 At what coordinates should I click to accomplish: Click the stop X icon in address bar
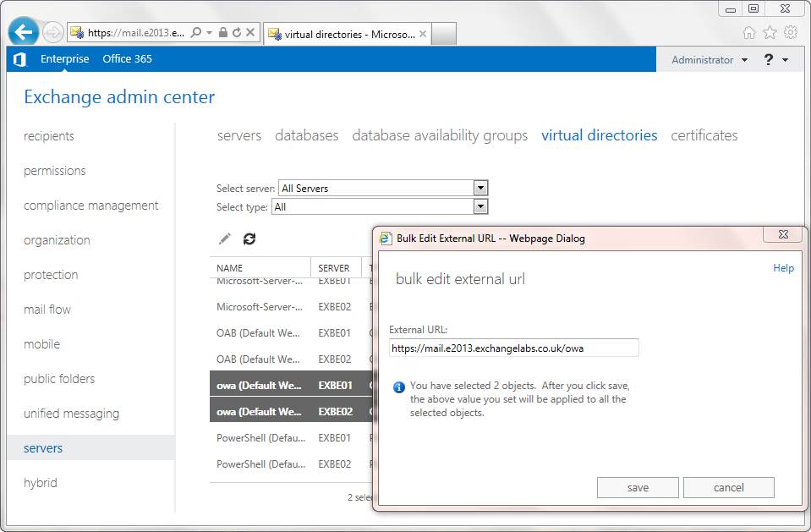click(x=250, y=33)
